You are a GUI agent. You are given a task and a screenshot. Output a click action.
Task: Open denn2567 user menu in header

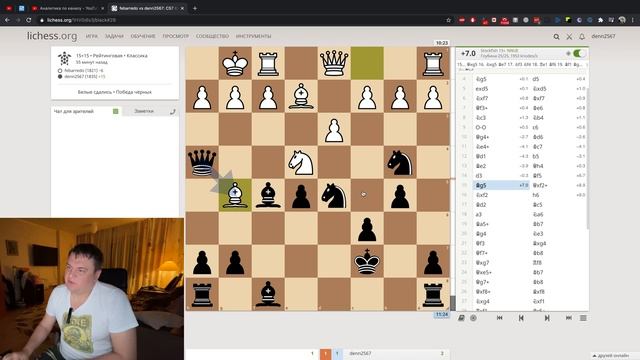click(x=603, y=36)
